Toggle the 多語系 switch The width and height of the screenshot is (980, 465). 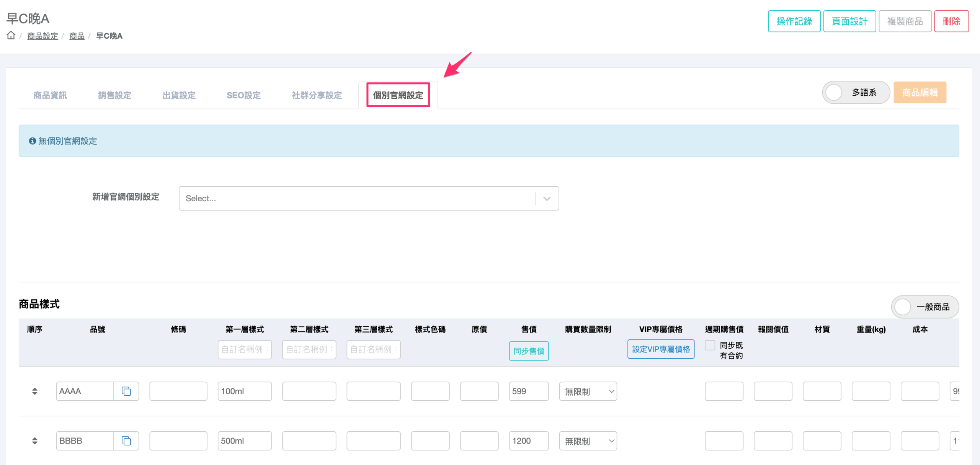tap(835, 93)
